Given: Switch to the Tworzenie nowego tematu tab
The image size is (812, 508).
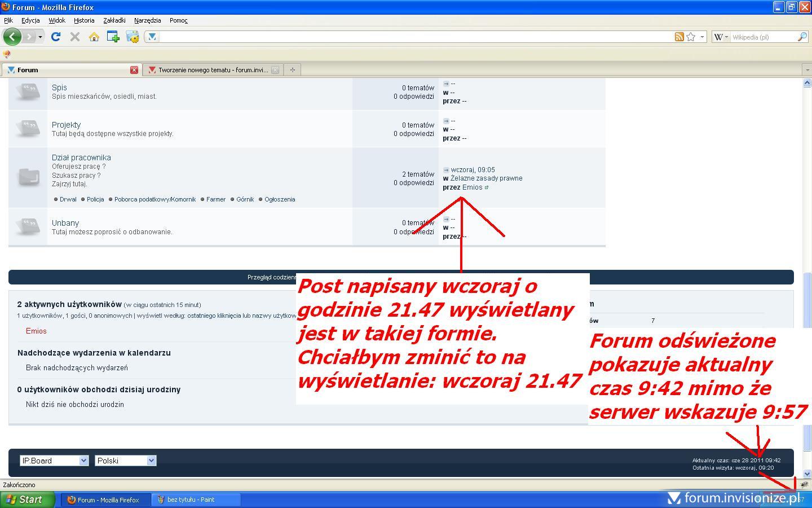Looking at the screenshot, I should pos(212,70).
